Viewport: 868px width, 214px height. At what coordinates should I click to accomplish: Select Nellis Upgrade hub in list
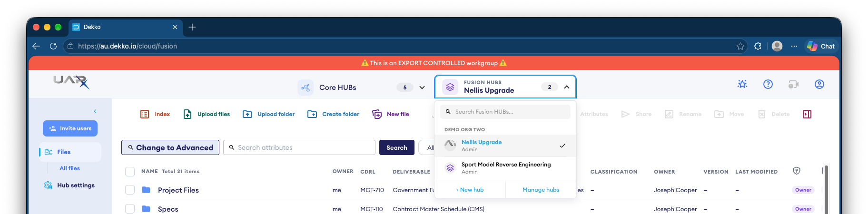(x=505, y=146)
